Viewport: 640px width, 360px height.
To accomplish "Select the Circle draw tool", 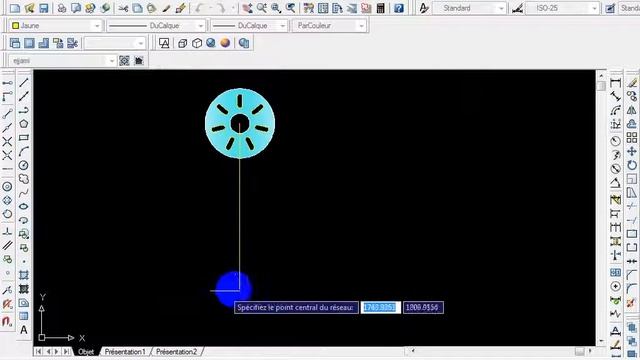I will pos(24,165).
